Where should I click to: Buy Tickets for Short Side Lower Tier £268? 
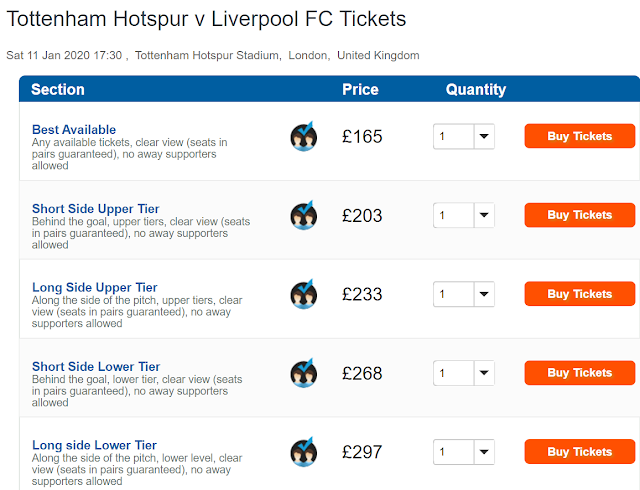pyautogui.click(x=580, y=373)
